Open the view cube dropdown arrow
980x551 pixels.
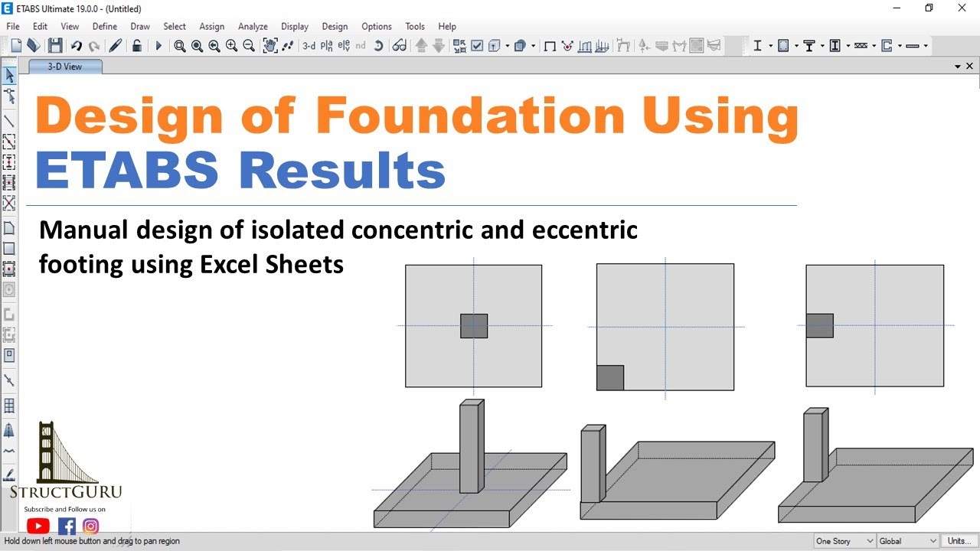point(507,46)
